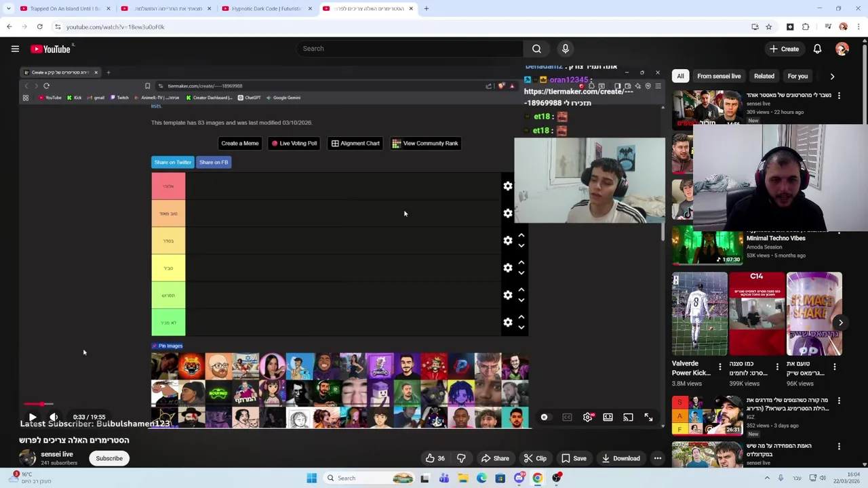Bookmark this page with the star icon
868x488 pixels.
768,27
